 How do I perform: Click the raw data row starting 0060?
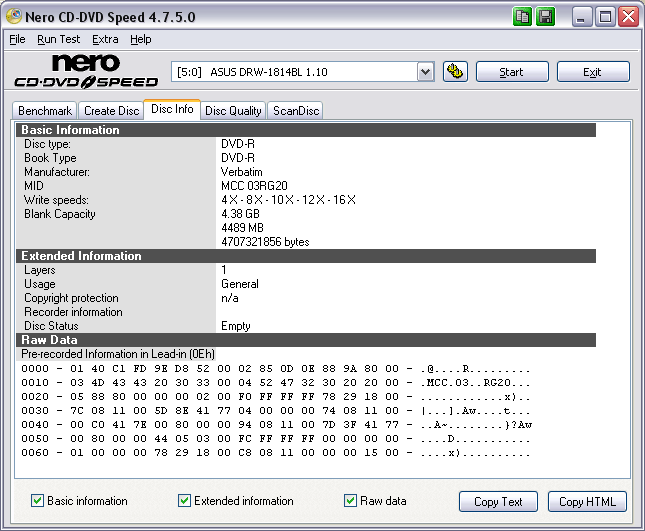coord(276,452)
